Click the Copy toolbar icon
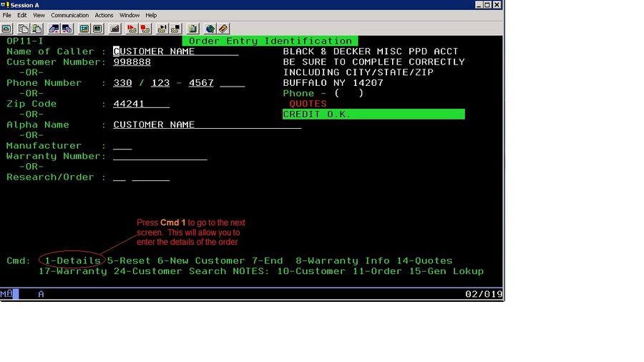The width and height of the screenshot is (644, 362). point(24,29)
